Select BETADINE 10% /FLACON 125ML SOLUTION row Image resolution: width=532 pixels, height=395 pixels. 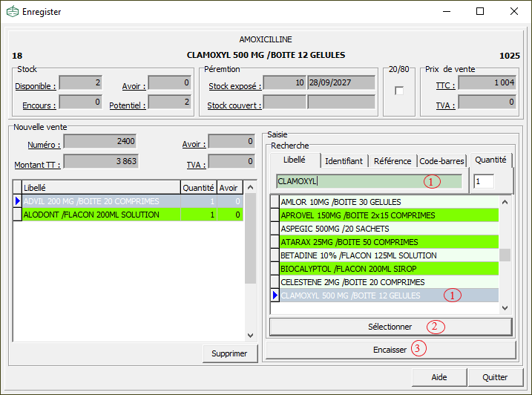coord(389,255)
